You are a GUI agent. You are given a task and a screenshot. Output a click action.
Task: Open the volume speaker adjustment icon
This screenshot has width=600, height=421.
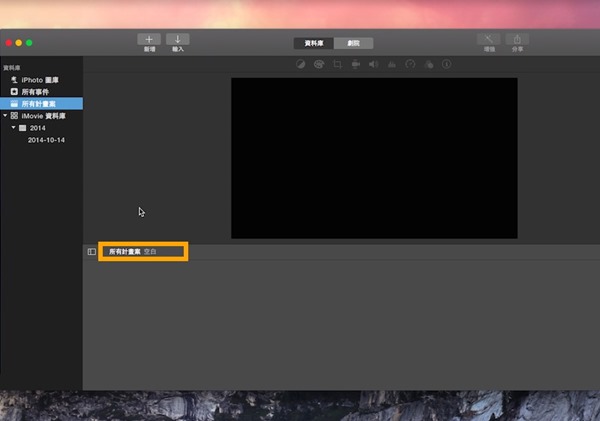[372, 64]
